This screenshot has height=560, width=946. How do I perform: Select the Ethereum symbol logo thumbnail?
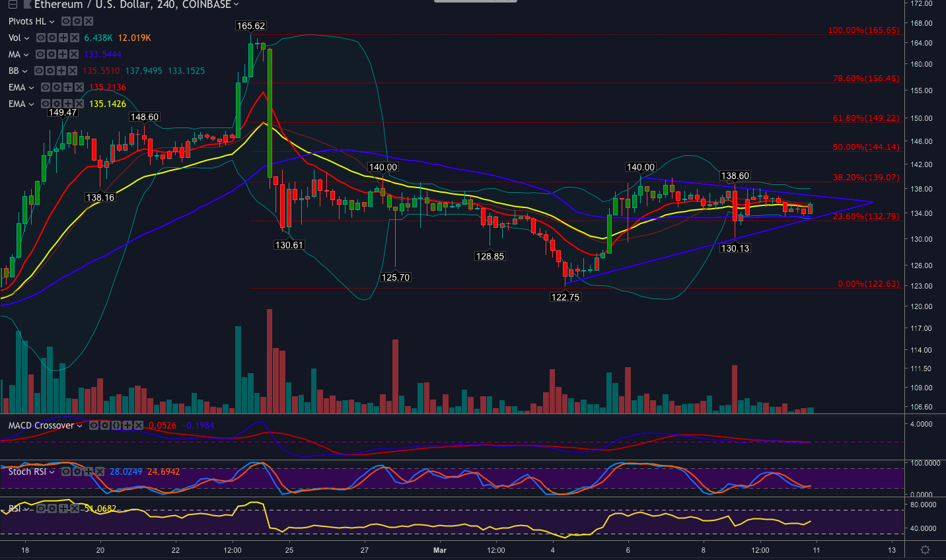click(x=27, y=4)
